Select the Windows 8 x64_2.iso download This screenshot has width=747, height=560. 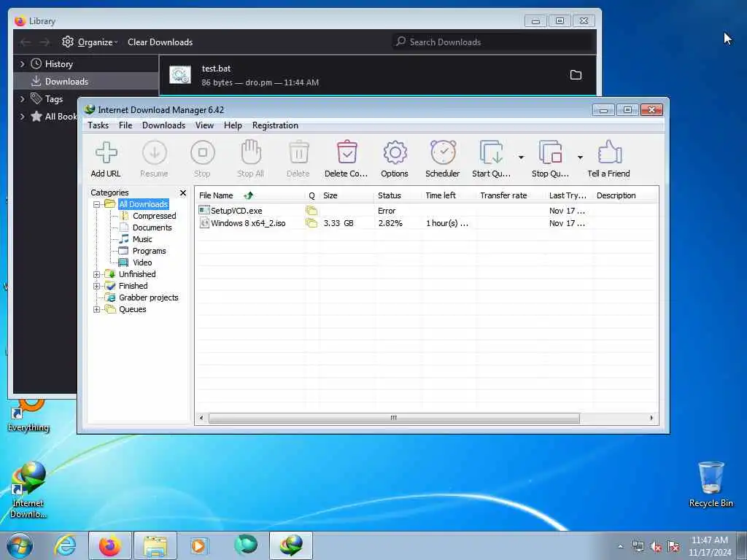coord(427,223)
